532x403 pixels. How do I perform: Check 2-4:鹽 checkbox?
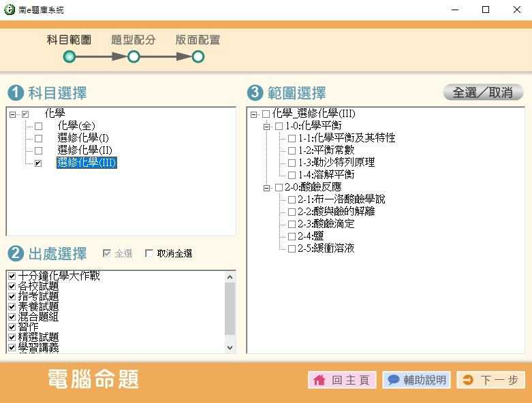click(292, 236)
